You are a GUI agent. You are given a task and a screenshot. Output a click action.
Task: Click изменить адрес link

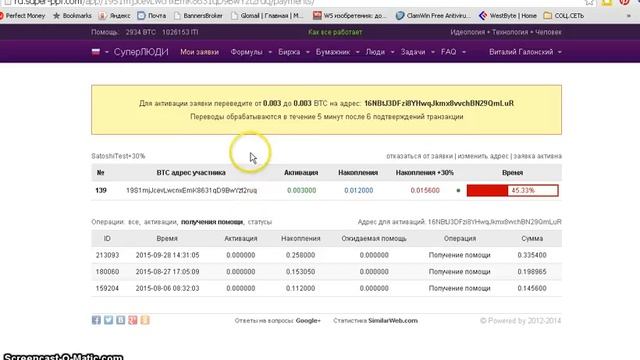(x=483, y=156)
